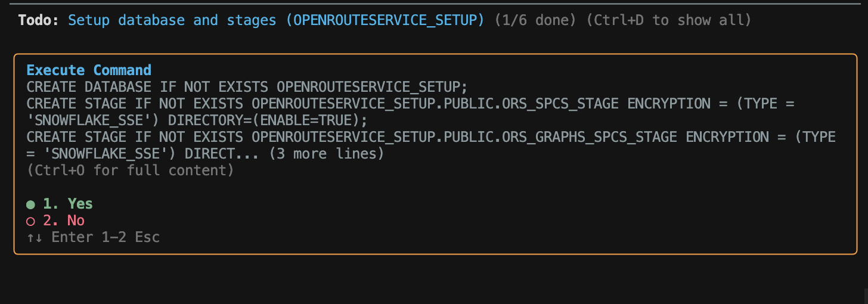Screen dimensions: 868x304
Task: Choose the "2. No" option text
Action: click(63, 221)
